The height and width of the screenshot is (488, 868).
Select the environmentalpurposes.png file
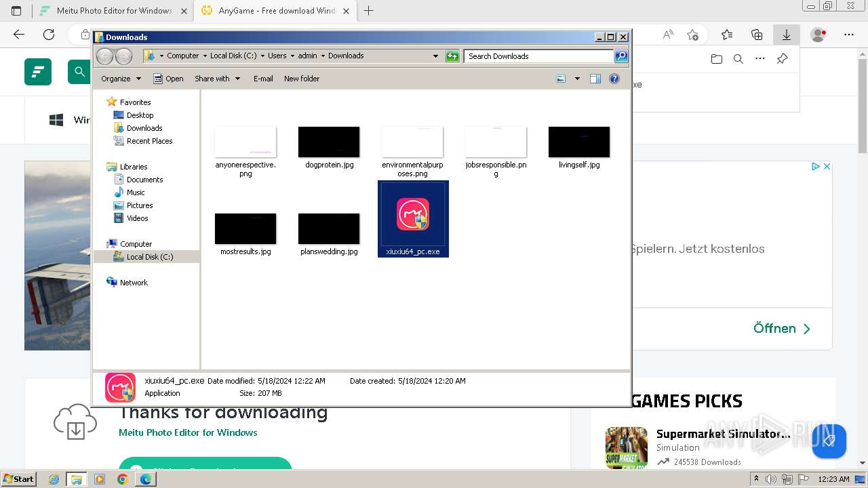point(412,152)
